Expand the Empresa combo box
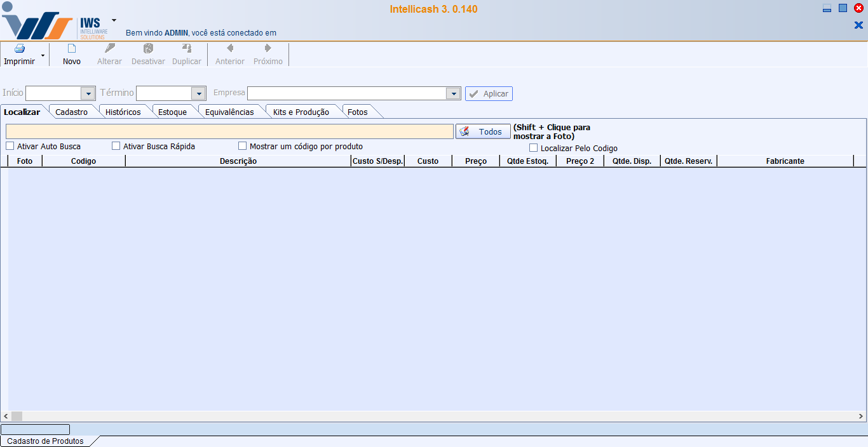 (x=453, y=94)
